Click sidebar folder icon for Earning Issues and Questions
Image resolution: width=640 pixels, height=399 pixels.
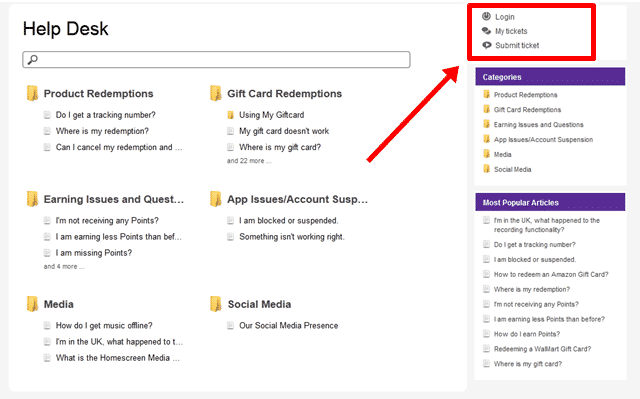(486, 124)
